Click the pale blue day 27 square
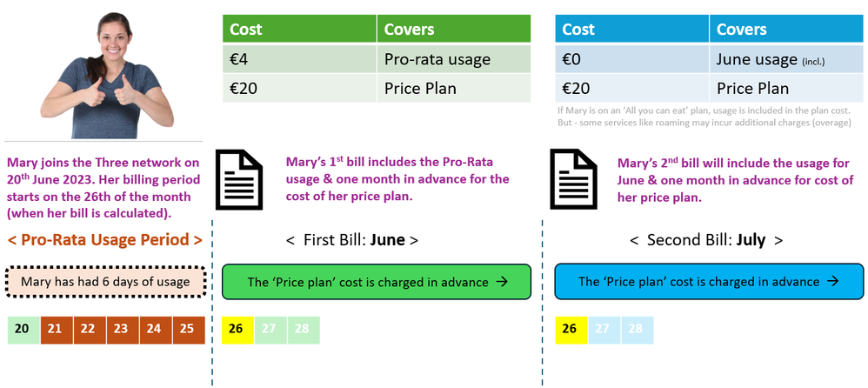The width and height of the screenshot is (868, 388). pos(604,330)
